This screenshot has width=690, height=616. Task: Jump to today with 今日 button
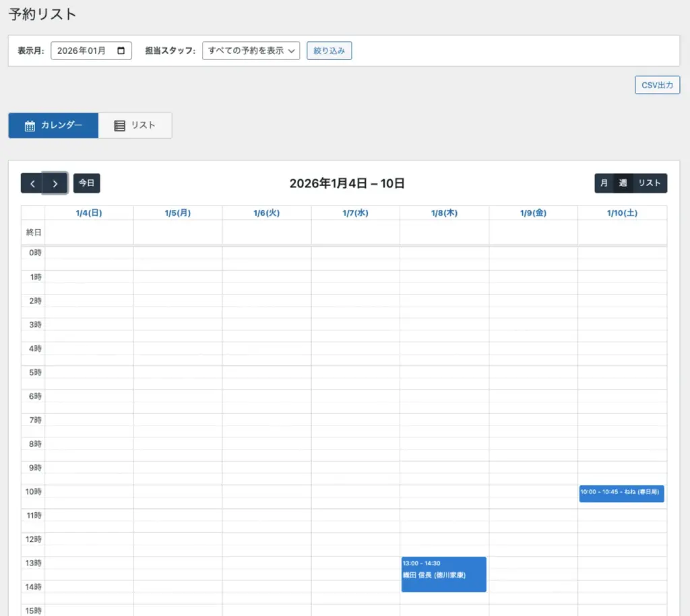[86, 183]
